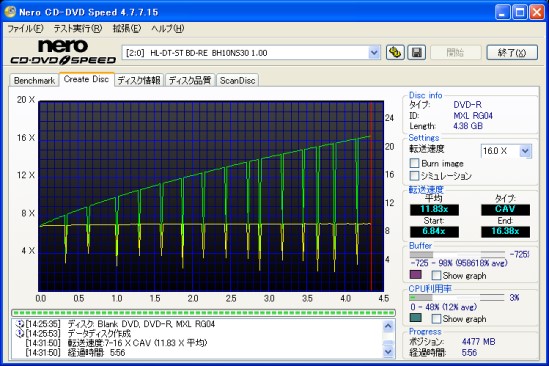This screenshot has height=366, width=549.
Task: Enable the Burn image checkbox
Action: [x=414, y=163]
